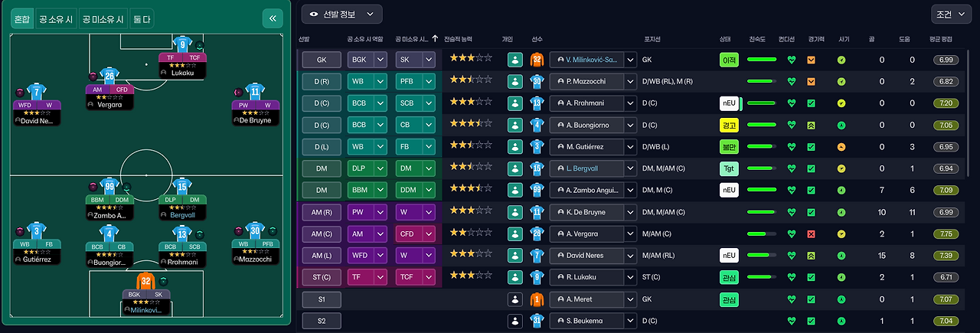Expand TF in-possession role dropdown for ST (C)
Image resolution: width=980 pixels, height=333 pixels.
[x=381, y=276]
